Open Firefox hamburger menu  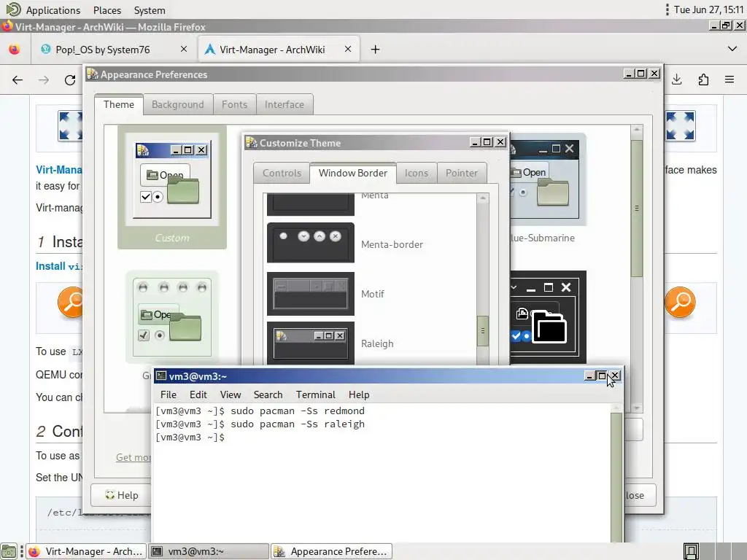click(729, 79)
